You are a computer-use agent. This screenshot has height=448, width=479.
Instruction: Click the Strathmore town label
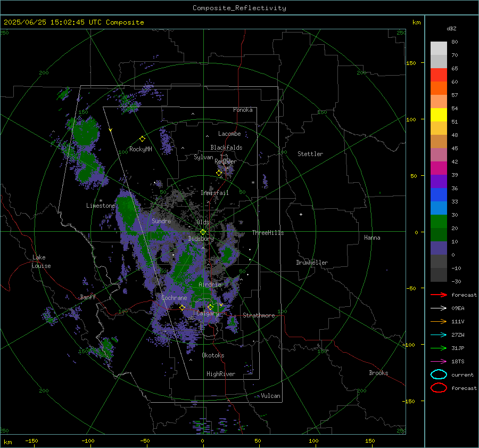click(x=259, y=315)
